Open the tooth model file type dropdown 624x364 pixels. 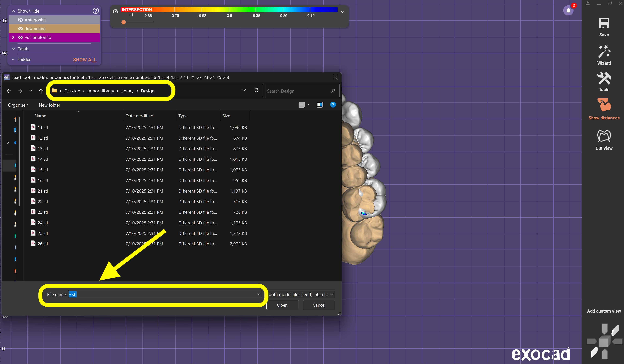(x=332, y=294)
